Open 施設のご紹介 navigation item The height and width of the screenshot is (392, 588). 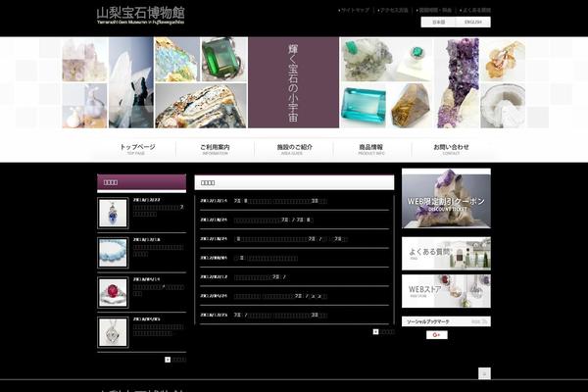pos(294,149)
